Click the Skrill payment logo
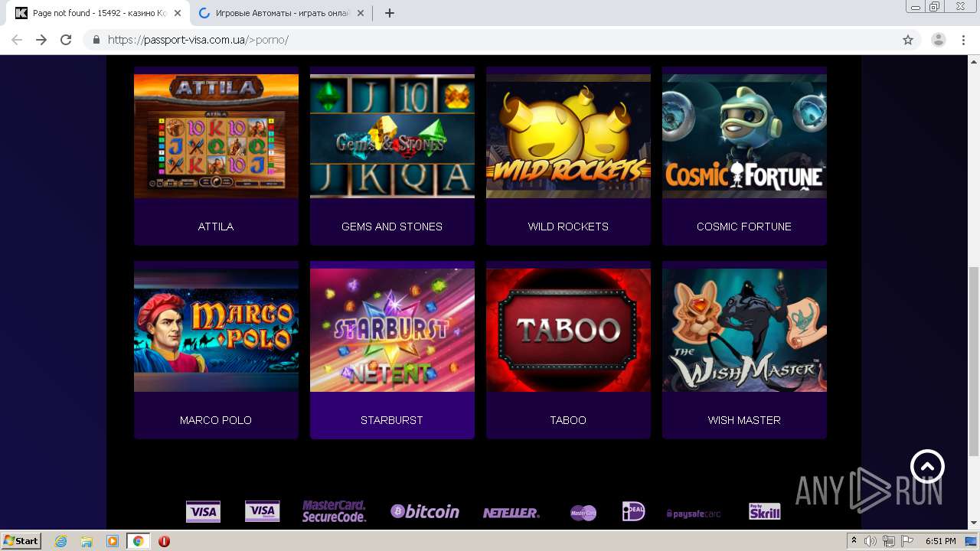Screen dimensions: 980x551 pyautogui.click(x=764, y=511)
